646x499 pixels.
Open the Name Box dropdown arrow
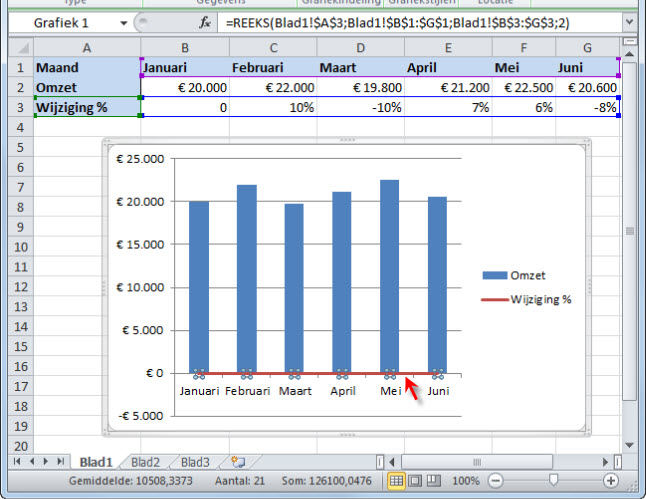coord(123,23)
